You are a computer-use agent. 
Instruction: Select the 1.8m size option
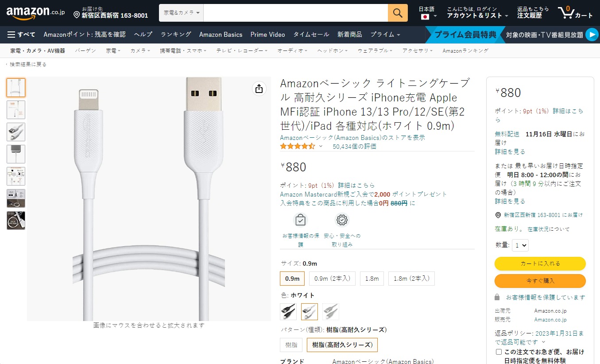[372, 278]
